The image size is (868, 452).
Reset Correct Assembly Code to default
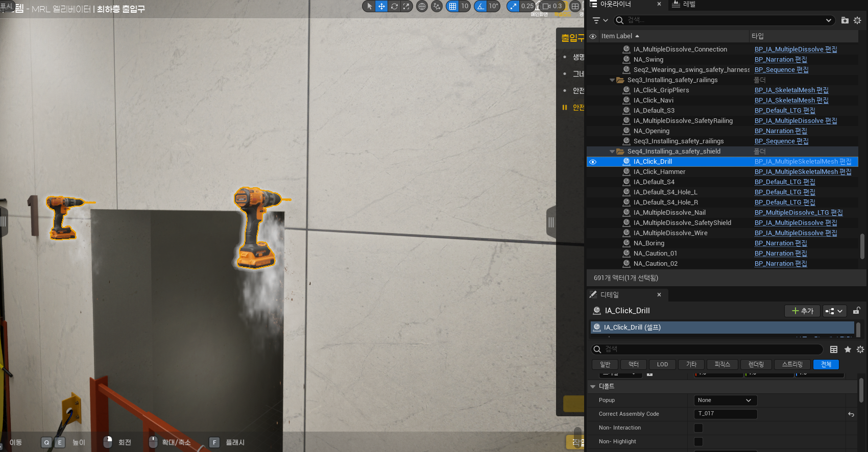pos(851,414)
